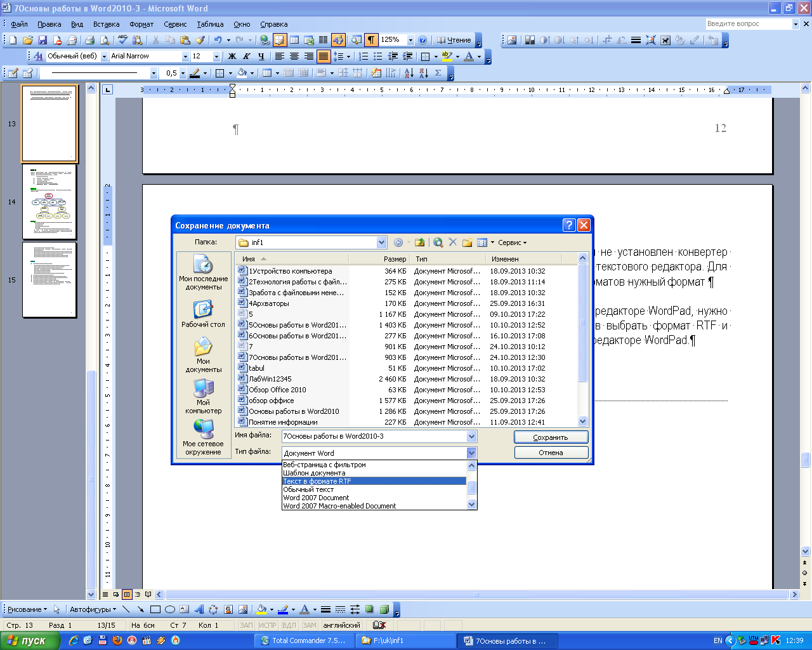This screenshot has width=812, height=650.
Task: Open the Рисование drawing menu button
Action: (27, 609)
